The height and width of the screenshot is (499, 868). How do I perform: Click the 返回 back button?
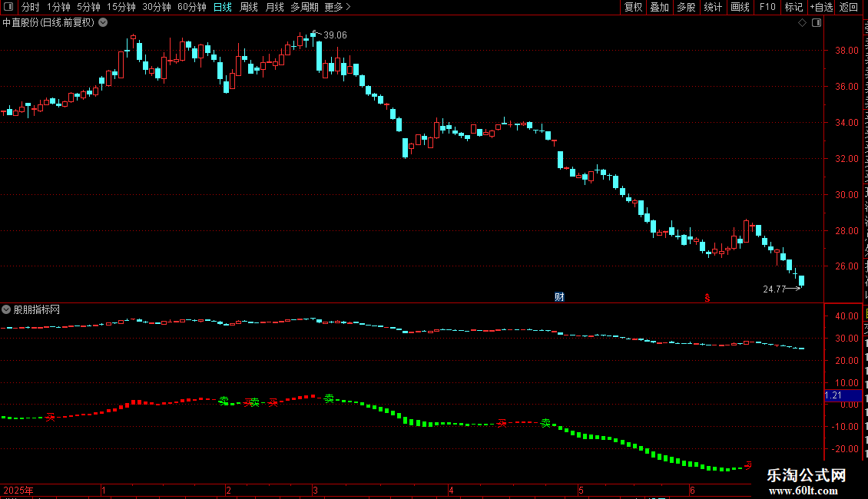click(849, 7)
